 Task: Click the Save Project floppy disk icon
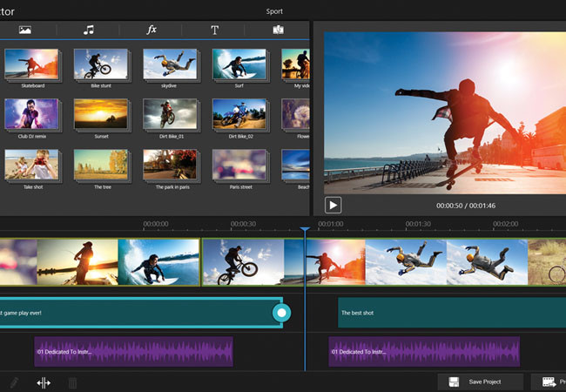(x=454, y=382)
